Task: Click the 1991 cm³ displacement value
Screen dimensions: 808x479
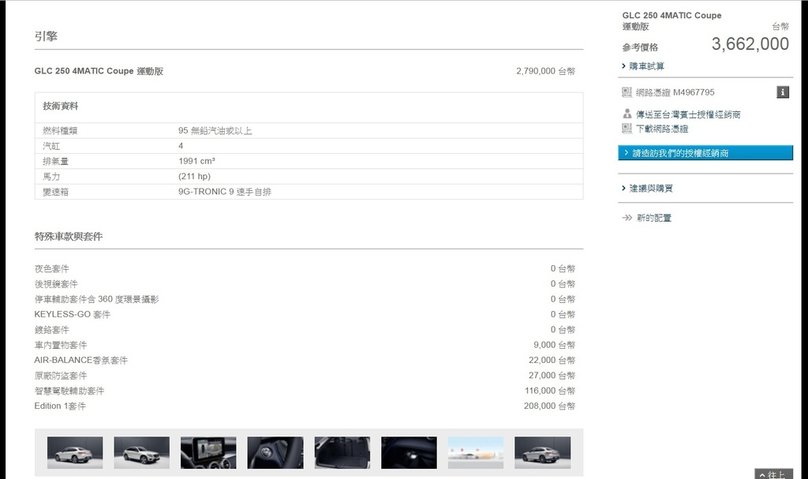Action: [197, 161]
